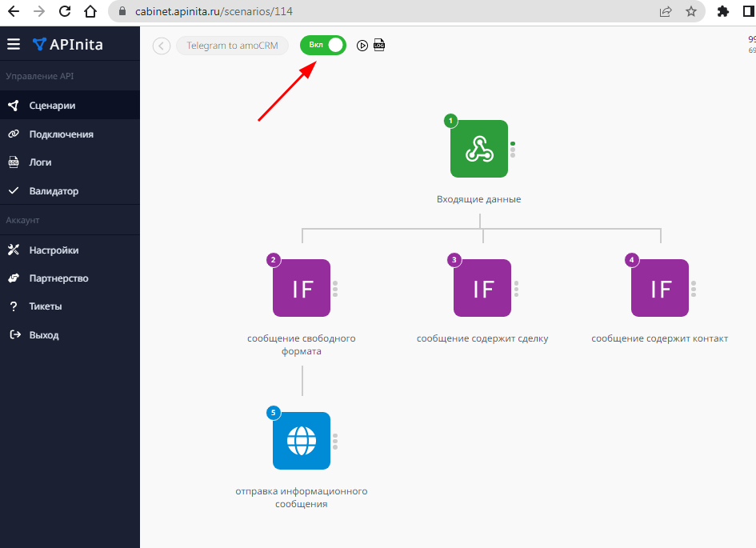756x548 pixels.
Task: Edit the Telegram to amoCRM name field
Action: 232,46
